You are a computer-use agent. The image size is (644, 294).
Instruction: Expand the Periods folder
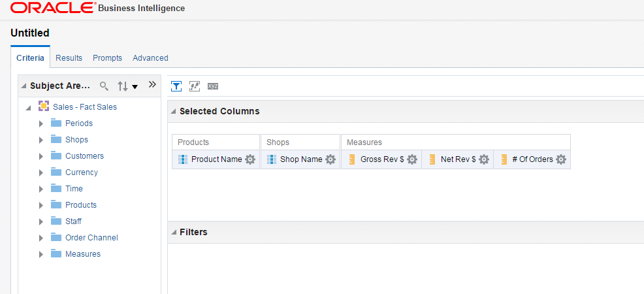tap(40, 123)
